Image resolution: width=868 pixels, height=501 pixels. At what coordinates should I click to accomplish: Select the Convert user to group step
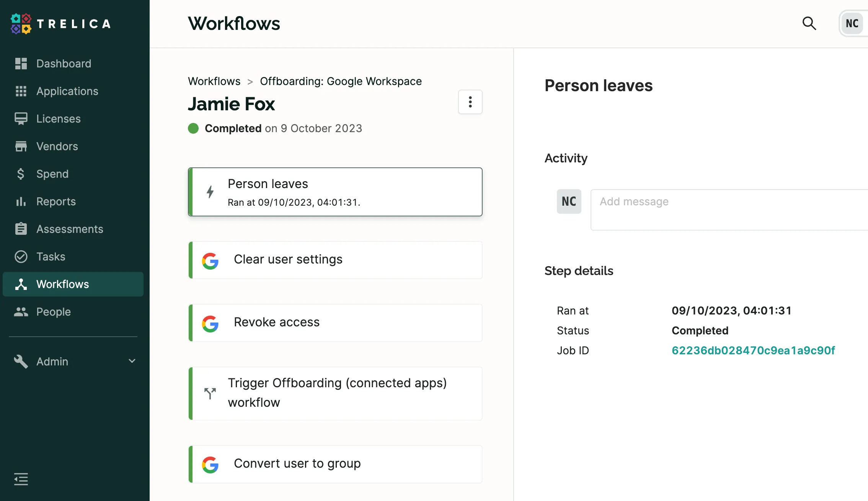coord(335,463)
